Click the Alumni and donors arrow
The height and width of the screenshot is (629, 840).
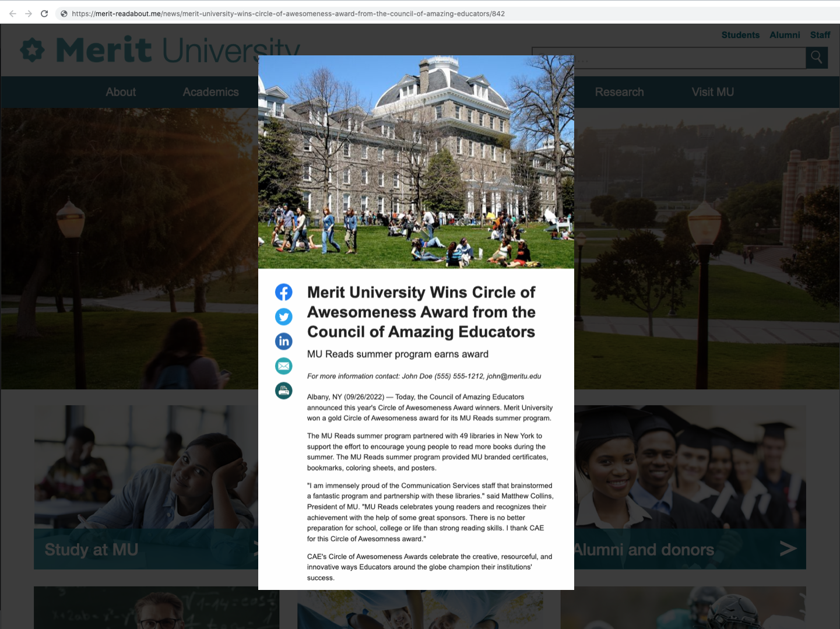(x=788, y=549)
